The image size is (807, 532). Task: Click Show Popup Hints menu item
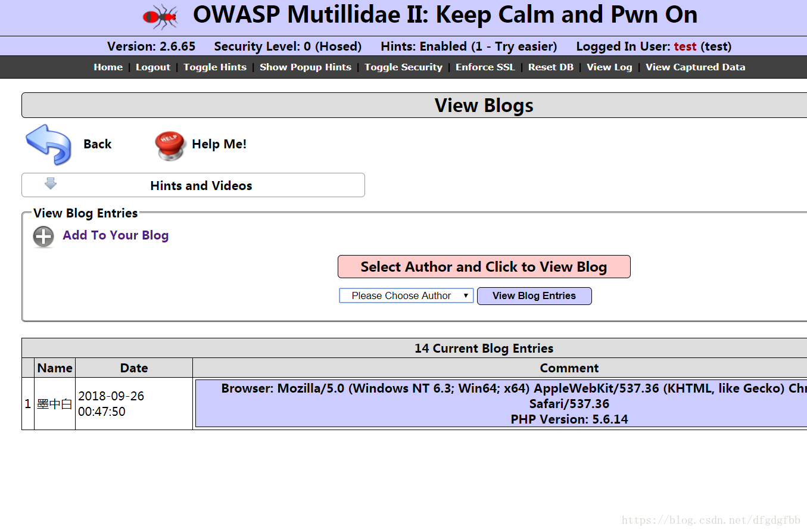coord(306,67)
